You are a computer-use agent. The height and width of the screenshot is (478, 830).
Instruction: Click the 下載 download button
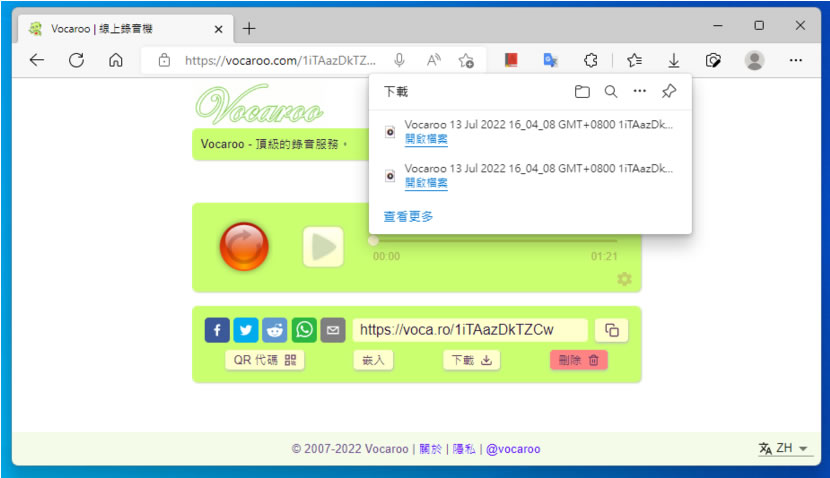coord(471,360)
